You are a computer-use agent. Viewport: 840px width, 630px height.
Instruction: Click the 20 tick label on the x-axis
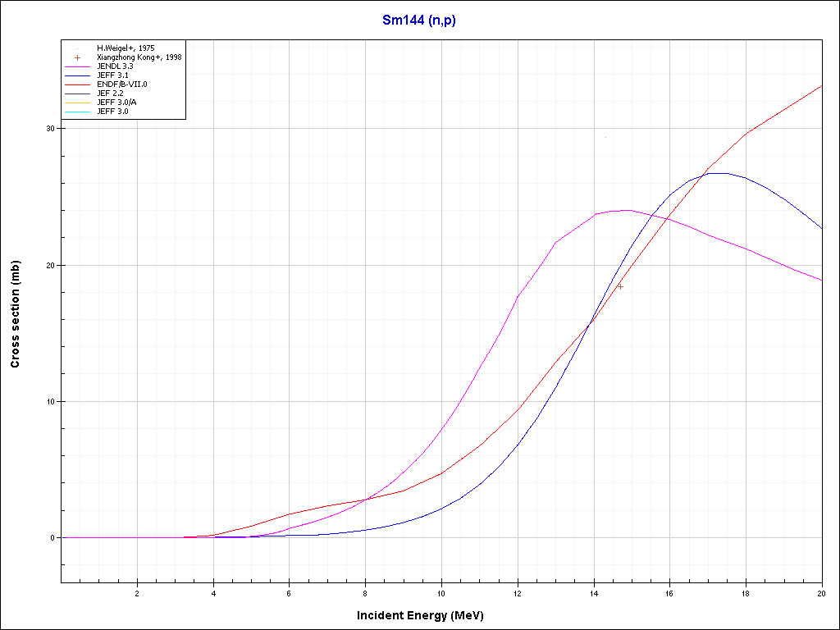click(821, 593)
